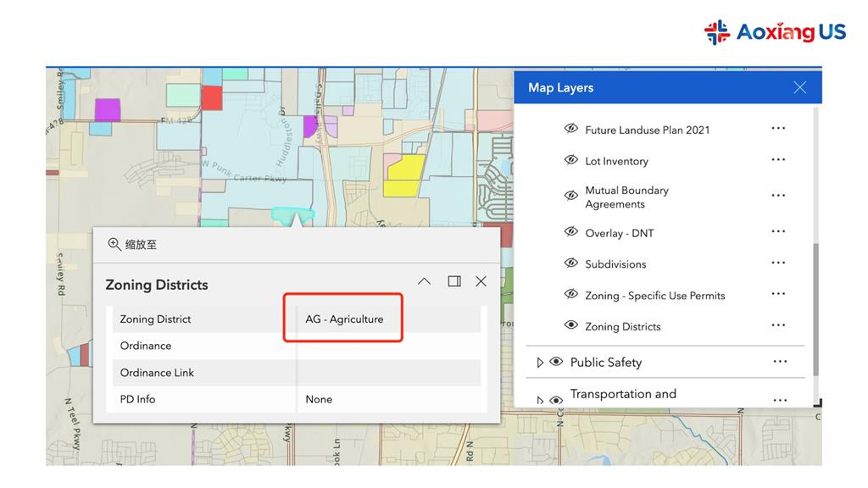
Task: Expand the Public Safety layer group
Action: 540,363
